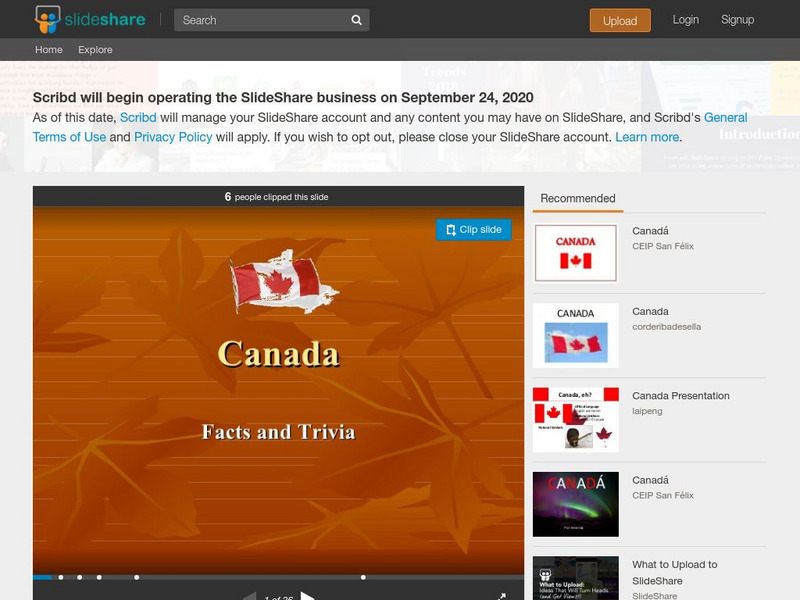
Task: Click the 'What to Upload to SlideShare' title
Action: [x=674, y=572]
